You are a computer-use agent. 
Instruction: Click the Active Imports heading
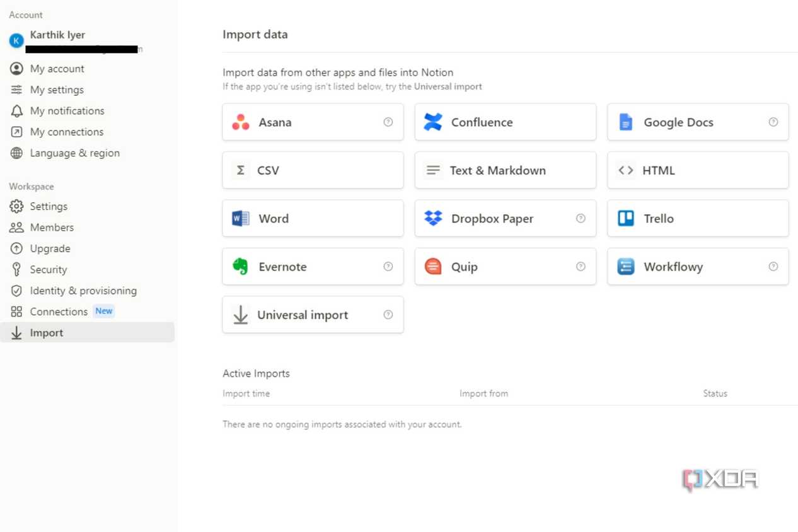coord(256,373)
